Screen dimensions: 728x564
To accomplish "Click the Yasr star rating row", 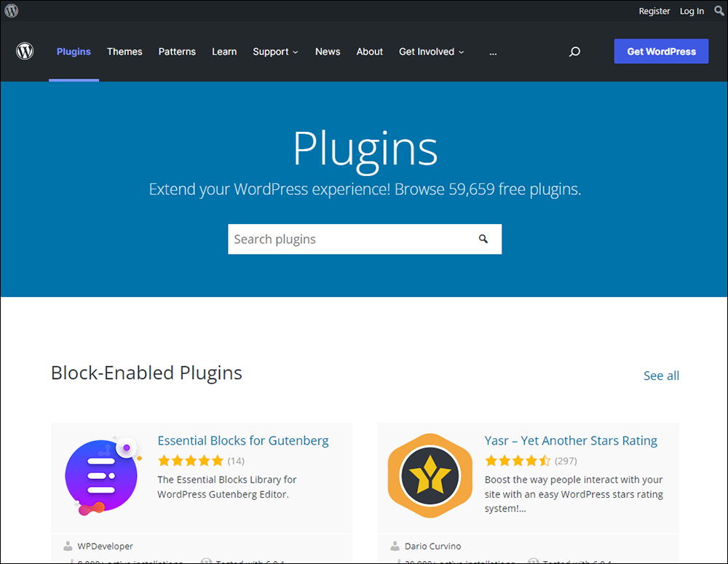I will pos(518,461).
